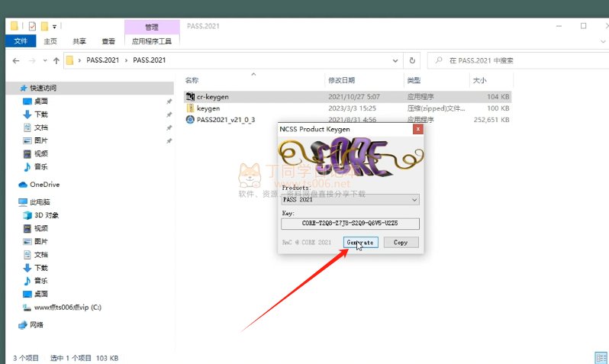Open 3D 对象 under 此电脑
The image size is (609, 364).
pyautogui.click(x=47, y=215)
